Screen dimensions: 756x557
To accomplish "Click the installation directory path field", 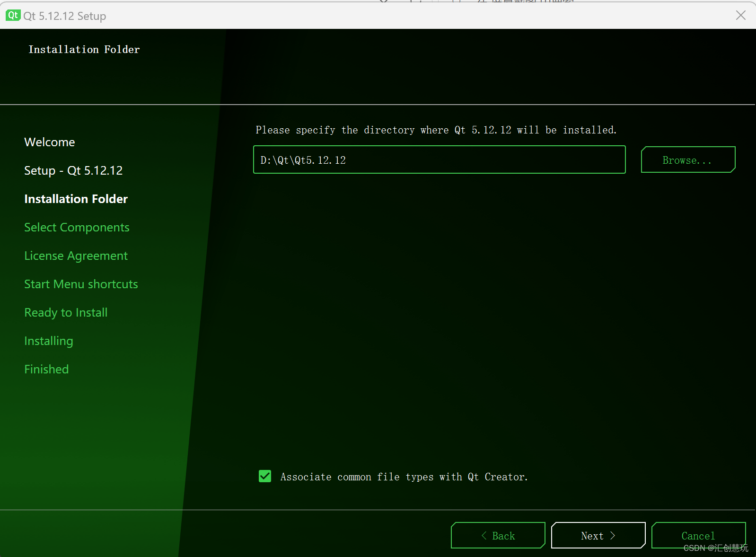I will pos(439,159).
